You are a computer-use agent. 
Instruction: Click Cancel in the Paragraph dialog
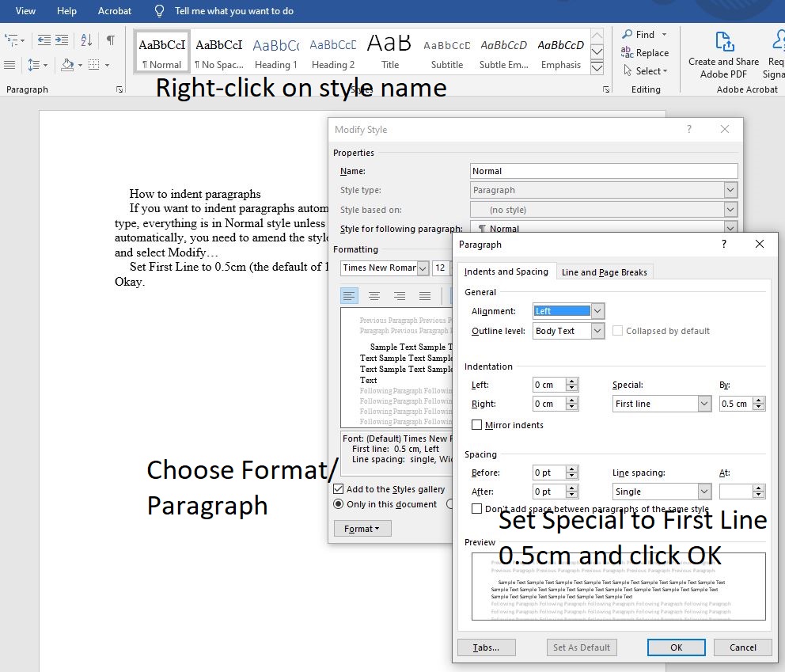[742, 647]
